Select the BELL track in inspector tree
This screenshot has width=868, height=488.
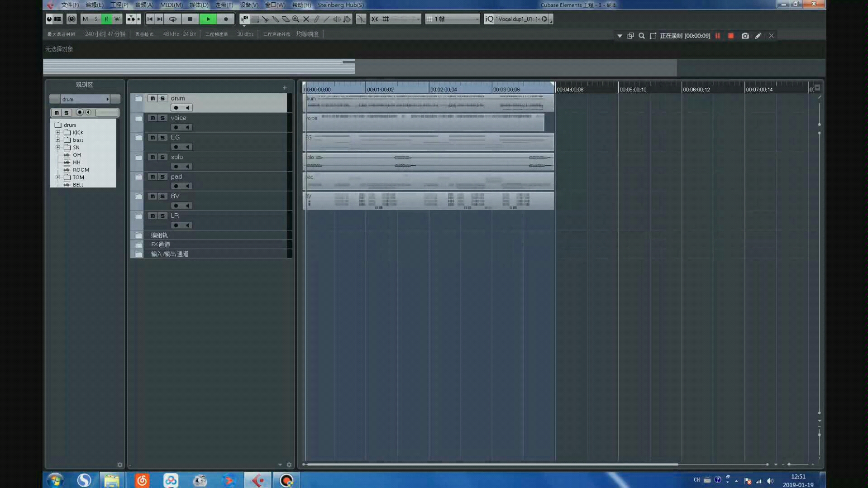coord(78,185)
